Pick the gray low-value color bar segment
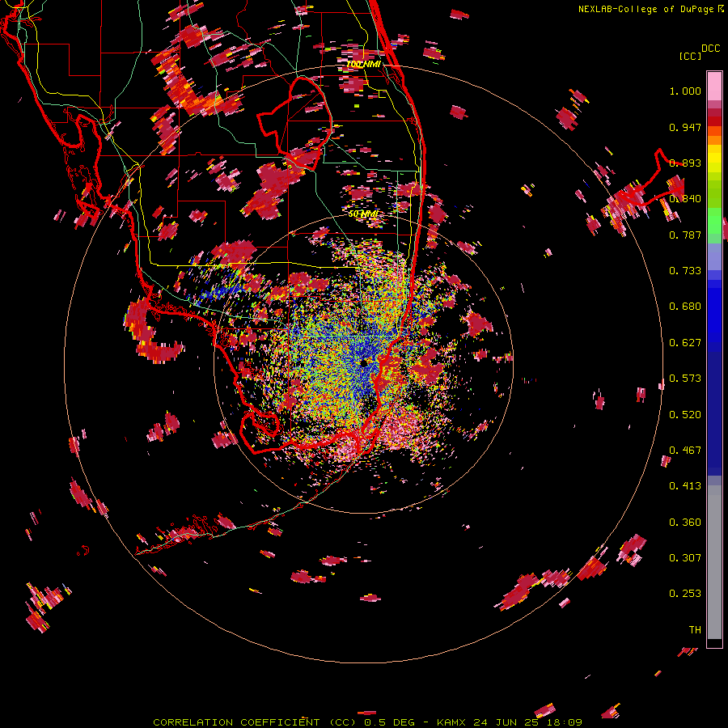This screenshot has height=728, width=728. click(714, 562)
